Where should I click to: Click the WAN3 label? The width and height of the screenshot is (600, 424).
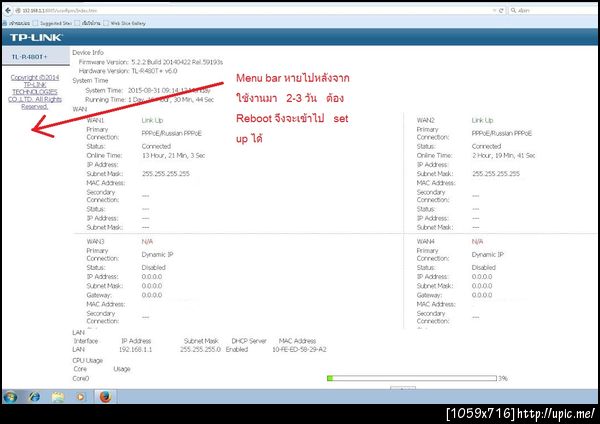coord(95,241)
